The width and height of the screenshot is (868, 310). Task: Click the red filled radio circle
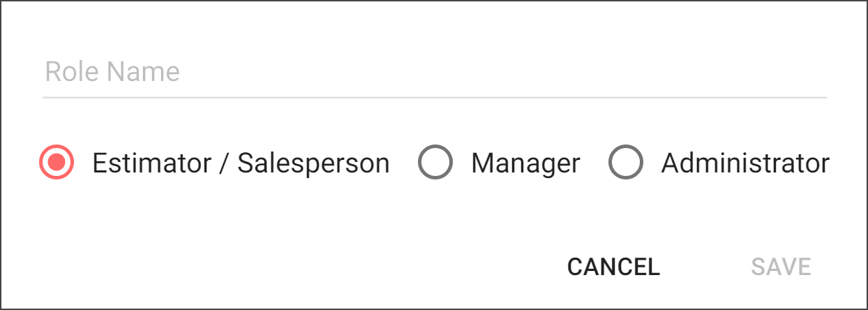tap(57, 163)
